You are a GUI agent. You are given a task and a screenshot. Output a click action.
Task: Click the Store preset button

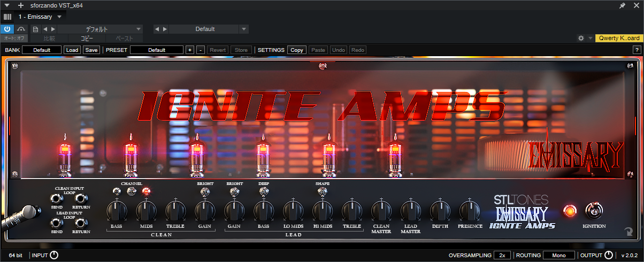coord(241,50)
